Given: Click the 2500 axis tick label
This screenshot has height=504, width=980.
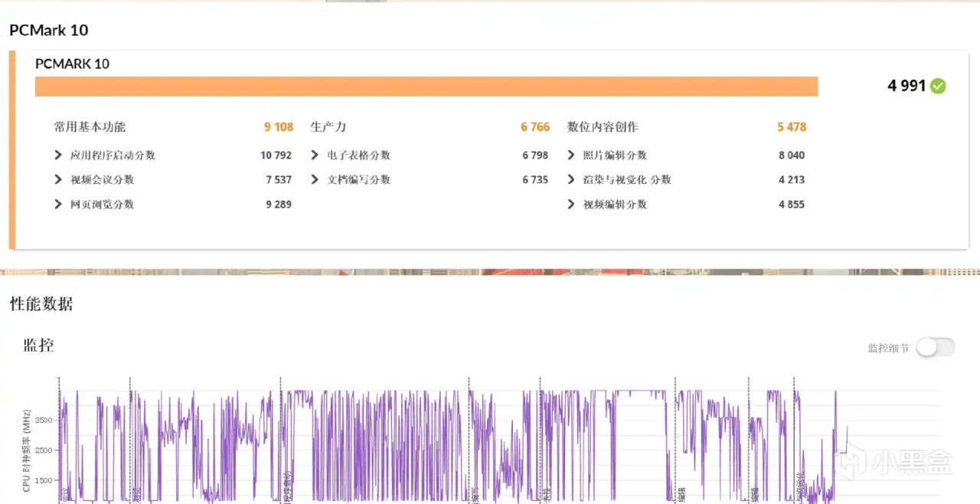Looking at the screenshot, I should click(x=44, y=450).
